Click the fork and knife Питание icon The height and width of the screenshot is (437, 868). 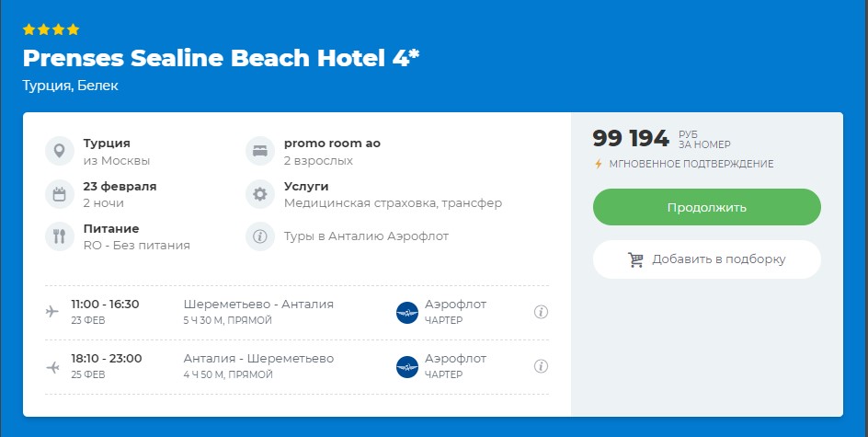tap(59, 236)
